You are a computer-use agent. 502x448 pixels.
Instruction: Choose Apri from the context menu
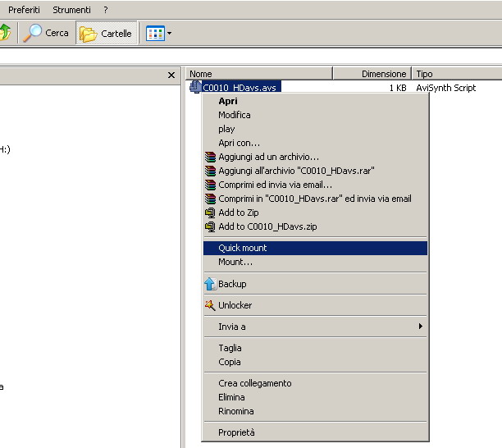pos(315,101)
